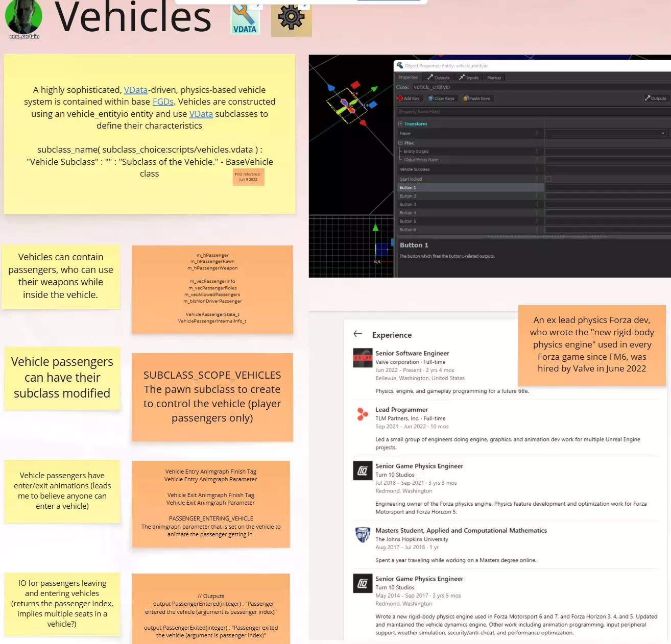Switch to the Properties tab
671x644 pixels.
[408, 78]
